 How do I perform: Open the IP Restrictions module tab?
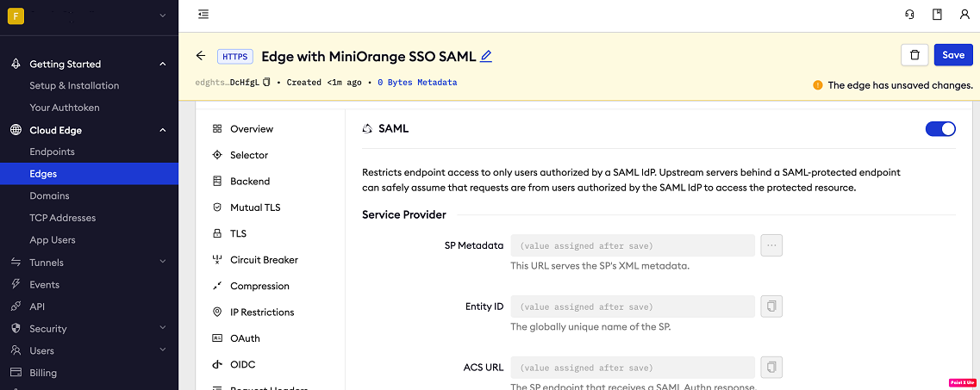[253, 312]
